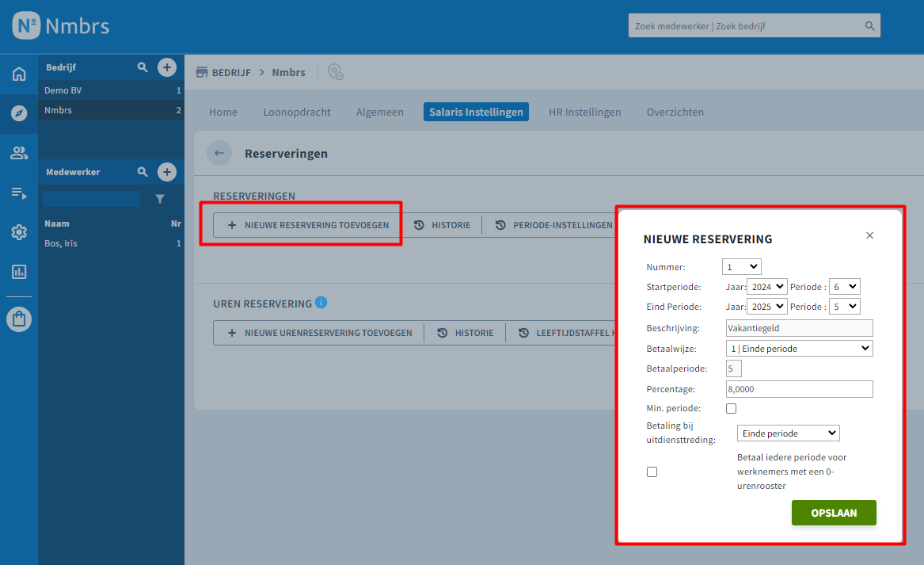
Task: Open Periode-instellingen button
Action: click(x=554, y=225)
